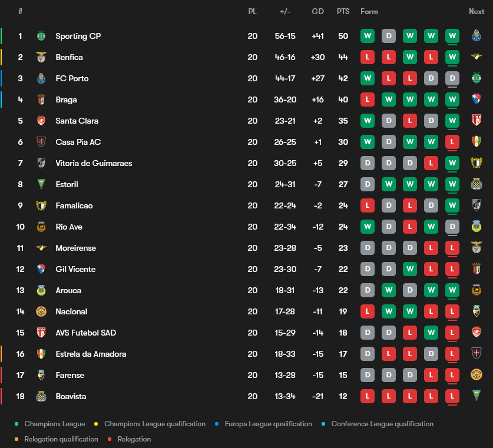Click the Boavista checkered crest icon
The width and height of the screenshot is (493, 448).
coord(41,396)
